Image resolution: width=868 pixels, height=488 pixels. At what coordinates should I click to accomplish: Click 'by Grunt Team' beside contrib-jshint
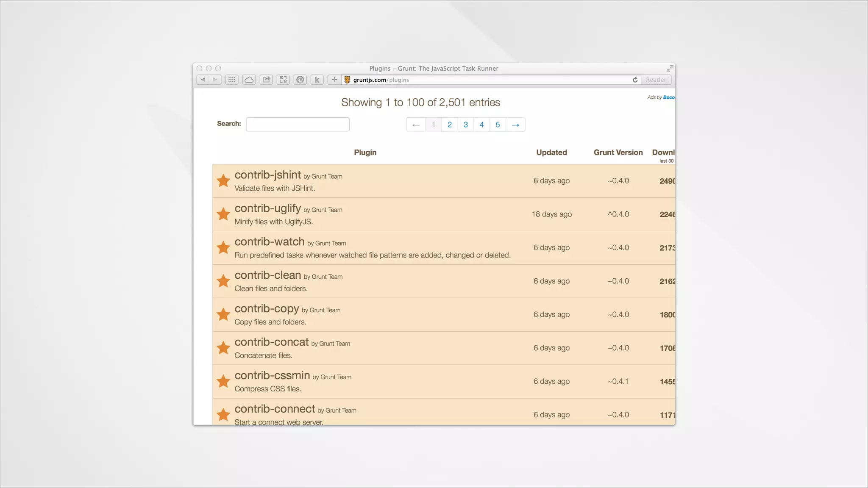tap(323, 176)
